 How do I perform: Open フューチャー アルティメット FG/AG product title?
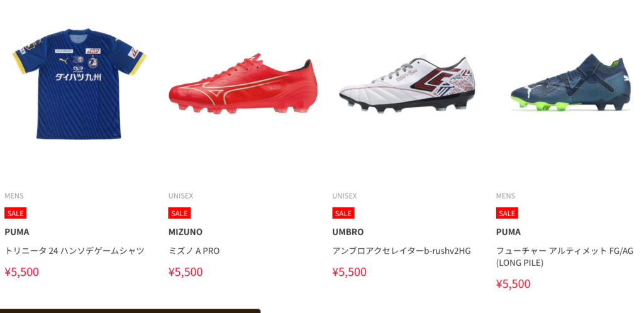[x=565, y=256]
